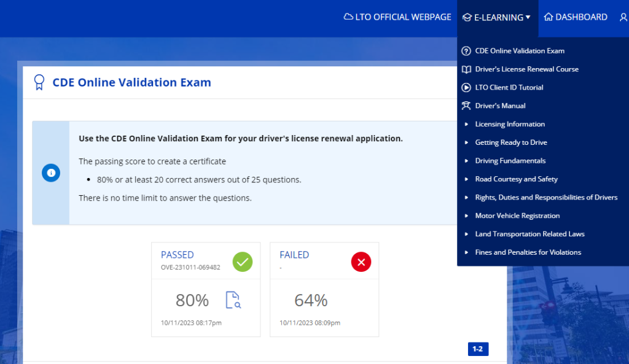Click the FAILED result label
The height and width of the screenshot is (364, 629).
pos(294,255)
